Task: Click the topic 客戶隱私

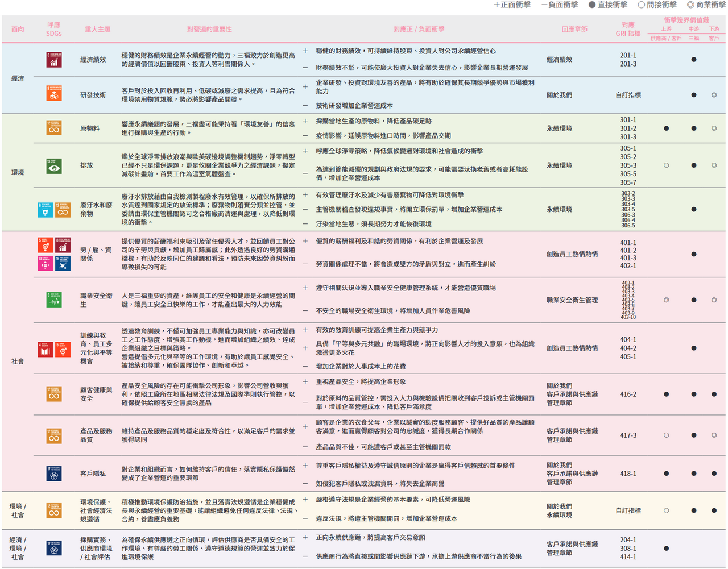Action: (x=93, y=474)
